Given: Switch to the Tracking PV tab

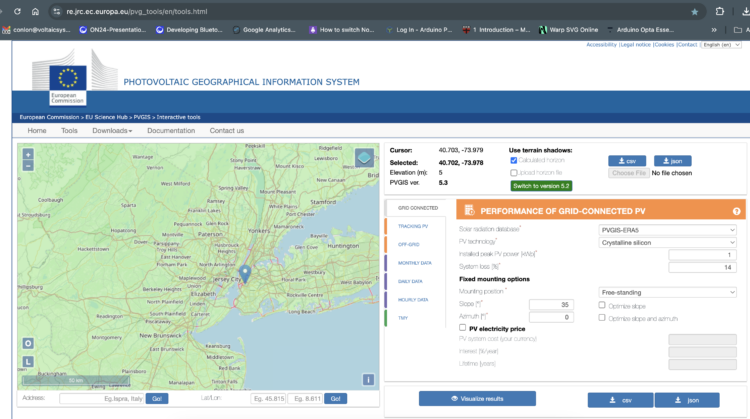Looking at the screenshot, I should [413, 226].
